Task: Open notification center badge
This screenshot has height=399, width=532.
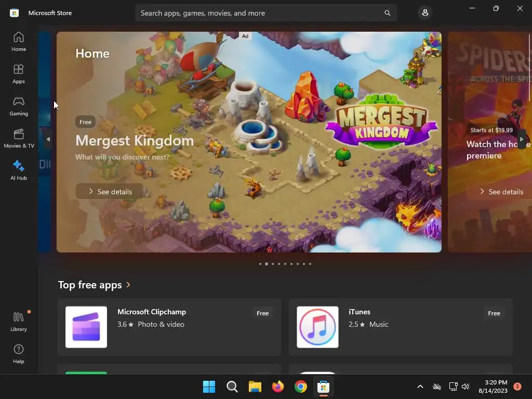Action: pyautogui.click(x=517, y=387)
